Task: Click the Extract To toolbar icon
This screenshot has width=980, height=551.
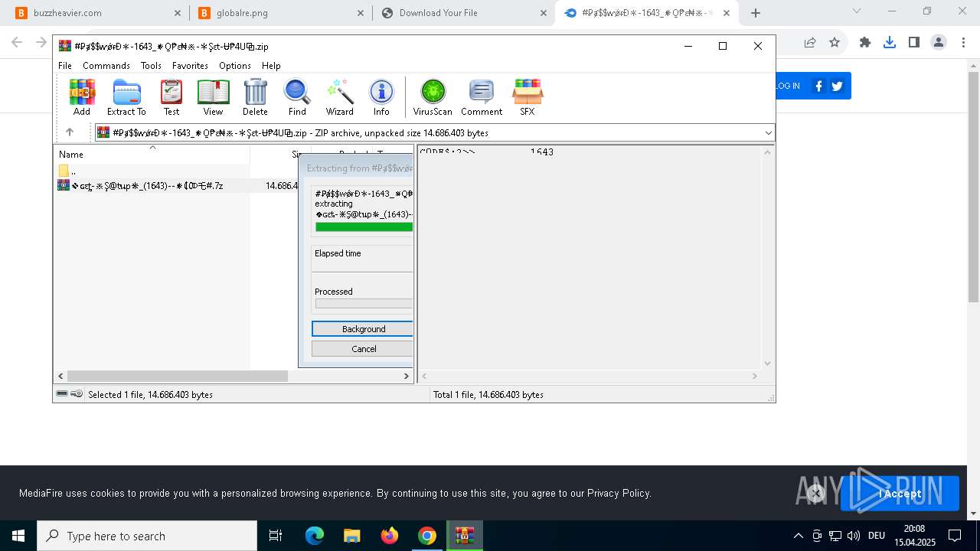Action: pos(126,97)
